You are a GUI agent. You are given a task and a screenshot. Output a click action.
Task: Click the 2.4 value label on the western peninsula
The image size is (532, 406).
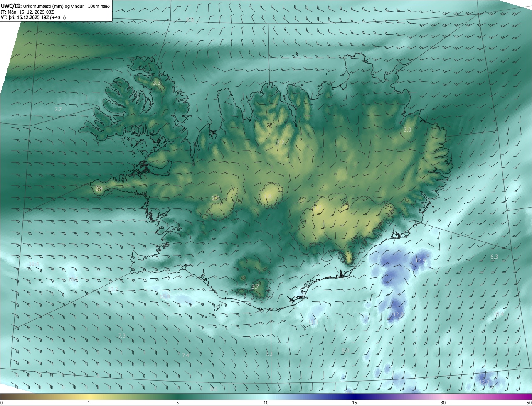99,188
